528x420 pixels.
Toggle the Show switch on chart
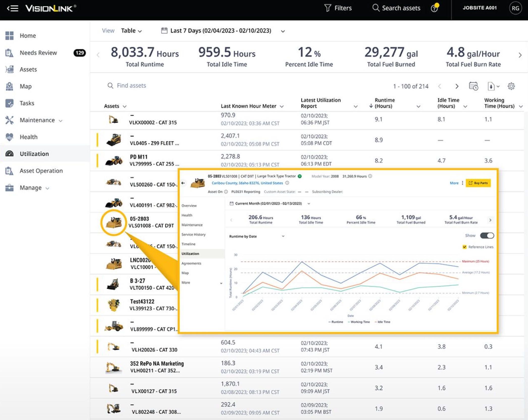pos(487,235)
